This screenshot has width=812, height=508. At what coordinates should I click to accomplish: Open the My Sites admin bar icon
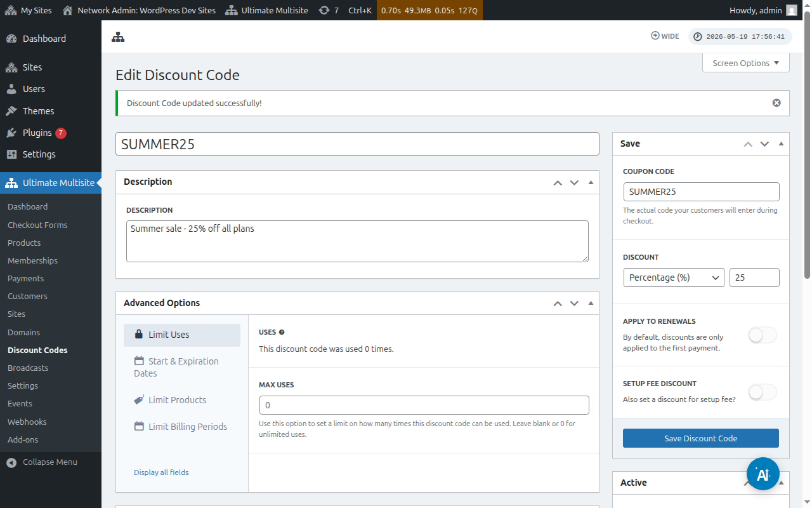(11, 10)
